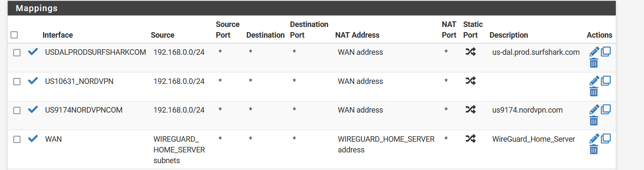The image size is (644, 170).
Task: Edit the US9174NORDVPNCOM mapping
Action: click(x=594, y=109)
